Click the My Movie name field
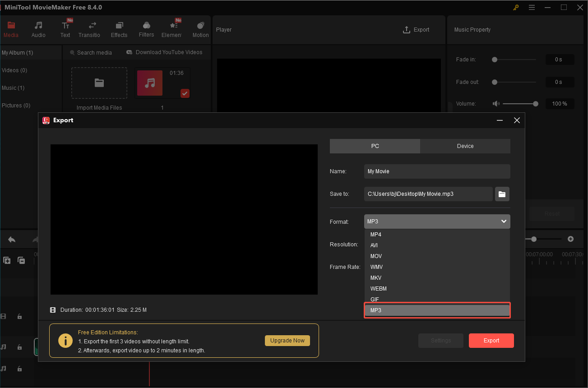Viewport: 588px width, 388px height. pos(436,171)
